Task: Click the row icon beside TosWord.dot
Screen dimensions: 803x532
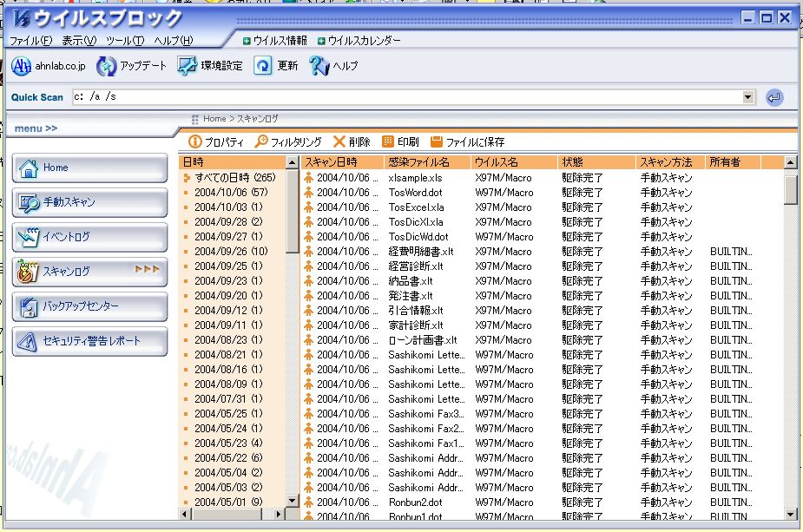Action: (x=309, y=193)
